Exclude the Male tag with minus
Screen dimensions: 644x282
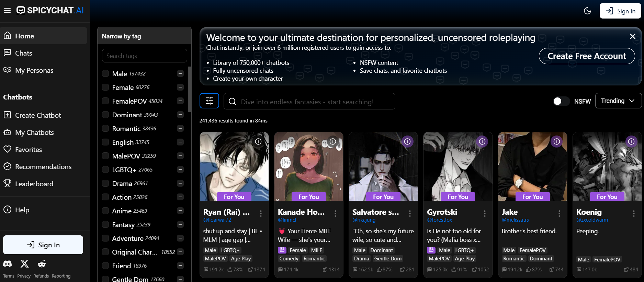pyautogui.click(x=180, y=73)
